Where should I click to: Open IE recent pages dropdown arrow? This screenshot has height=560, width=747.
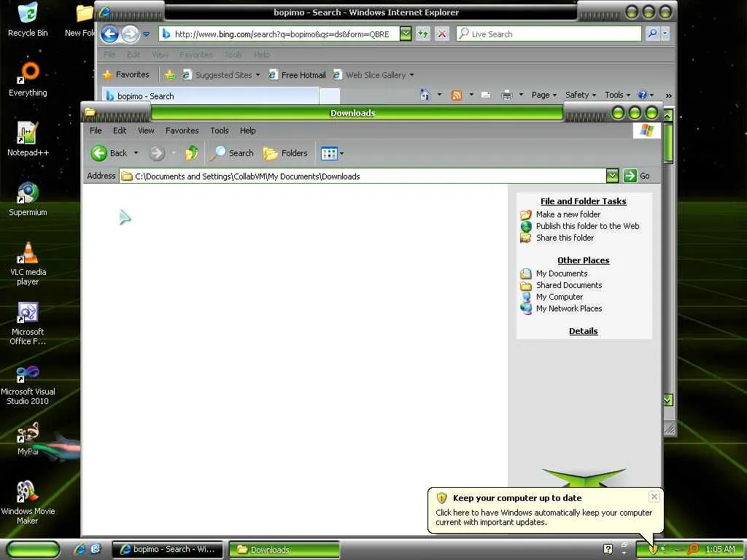click(x=146, y=34)
